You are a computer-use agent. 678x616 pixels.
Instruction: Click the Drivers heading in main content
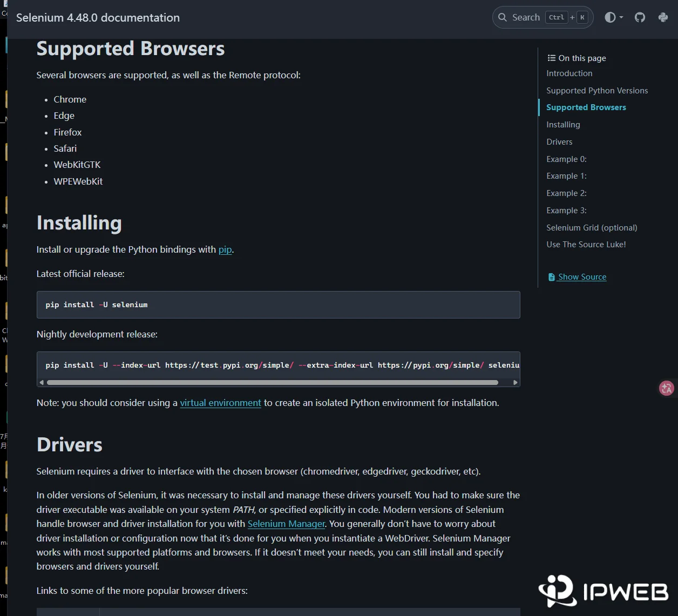pos(70,445)
